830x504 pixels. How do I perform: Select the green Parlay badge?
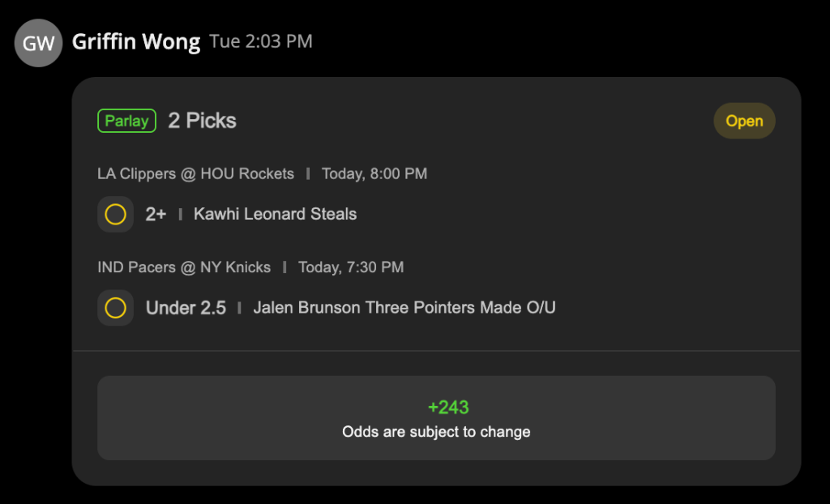tap(126, 121)
